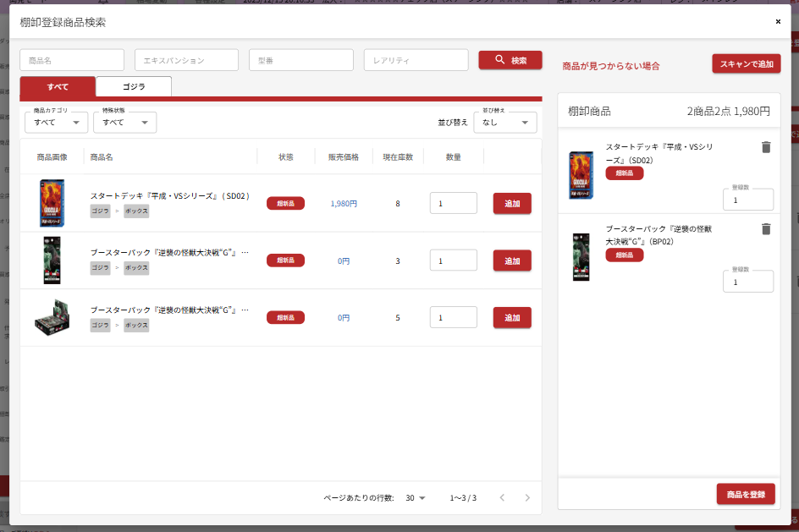
Task: Go to the previous results page
Action: point(501,498)
